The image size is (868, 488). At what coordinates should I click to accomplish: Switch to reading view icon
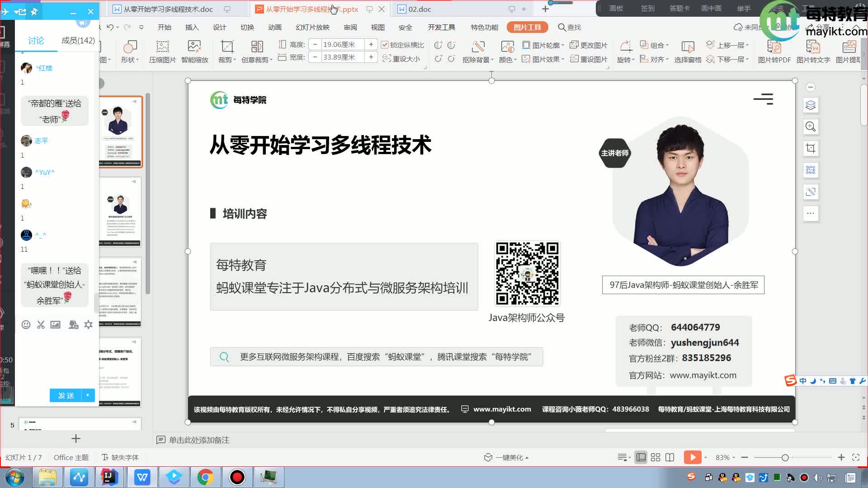[670, 457]
